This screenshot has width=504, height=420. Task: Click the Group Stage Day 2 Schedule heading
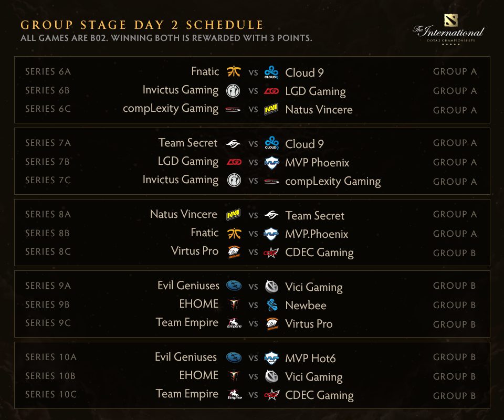click(142, 25)
